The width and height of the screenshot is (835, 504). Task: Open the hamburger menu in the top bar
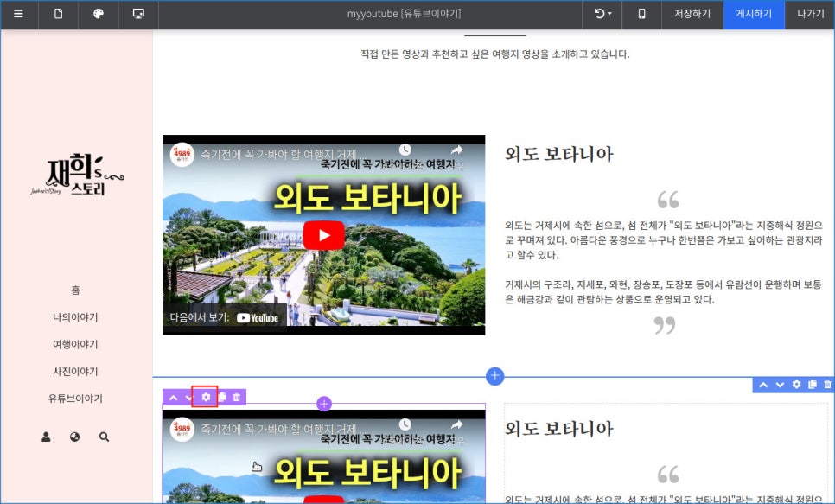(19, 15)
